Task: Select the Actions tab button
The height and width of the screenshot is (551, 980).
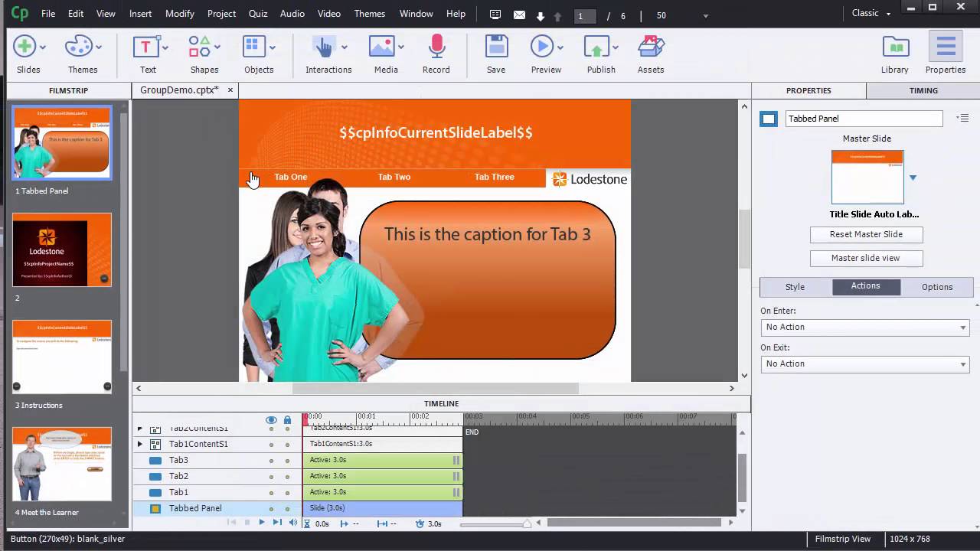Action: pos(866,286)
